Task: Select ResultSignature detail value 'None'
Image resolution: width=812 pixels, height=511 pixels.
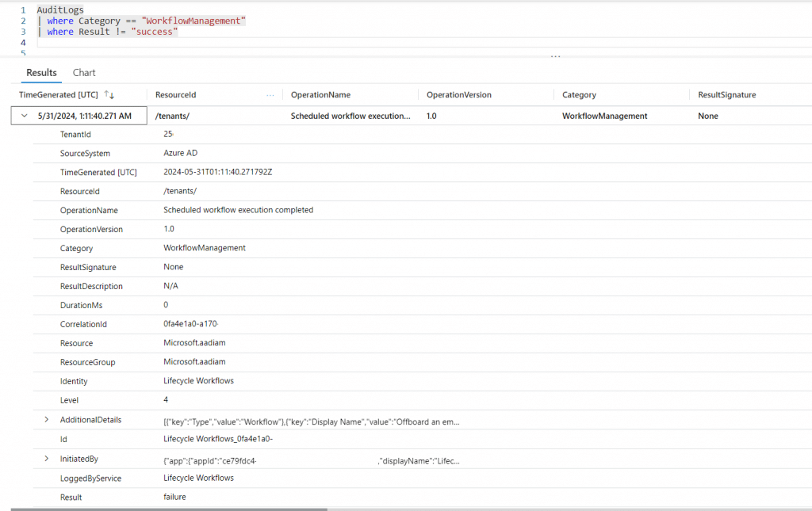Action: [x=174, y=267]
